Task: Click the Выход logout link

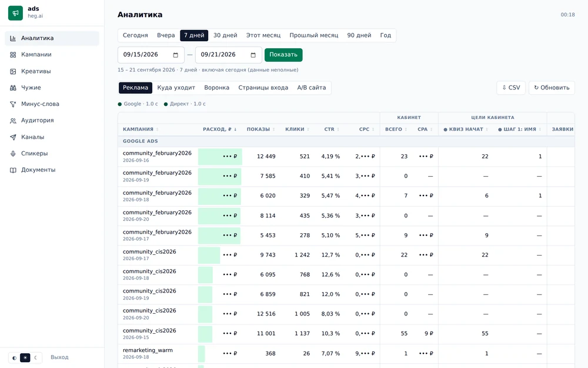Action: [x=59, y=357]
